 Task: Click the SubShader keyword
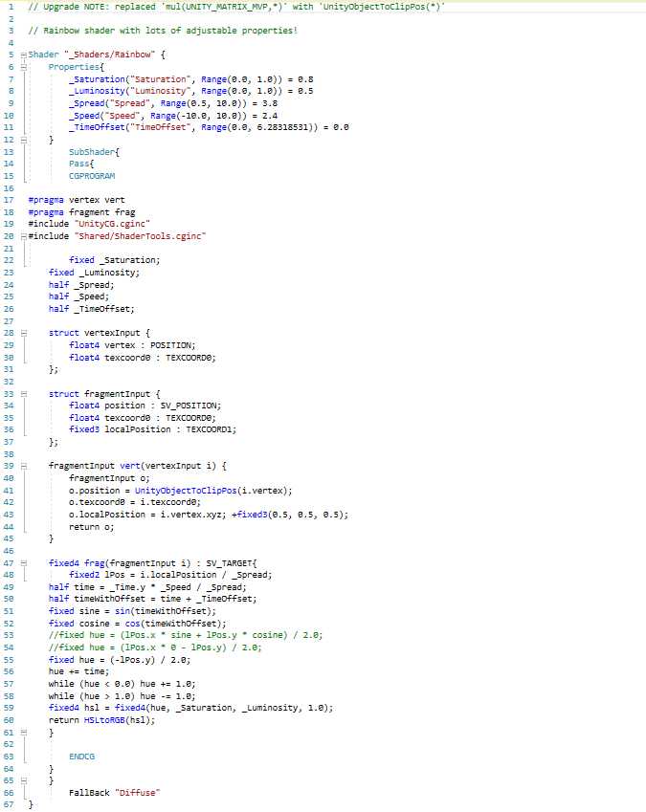click(x=93, y=151)
